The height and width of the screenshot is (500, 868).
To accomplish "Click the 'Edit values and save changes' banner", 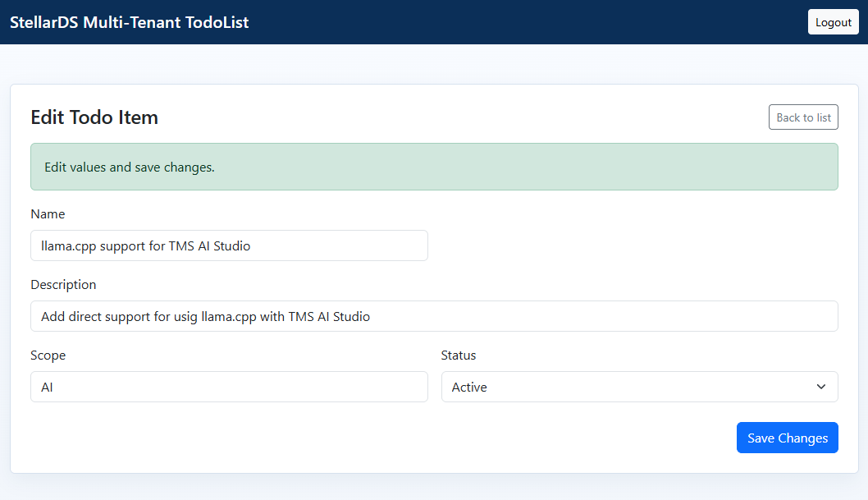I will click(434, 167).
